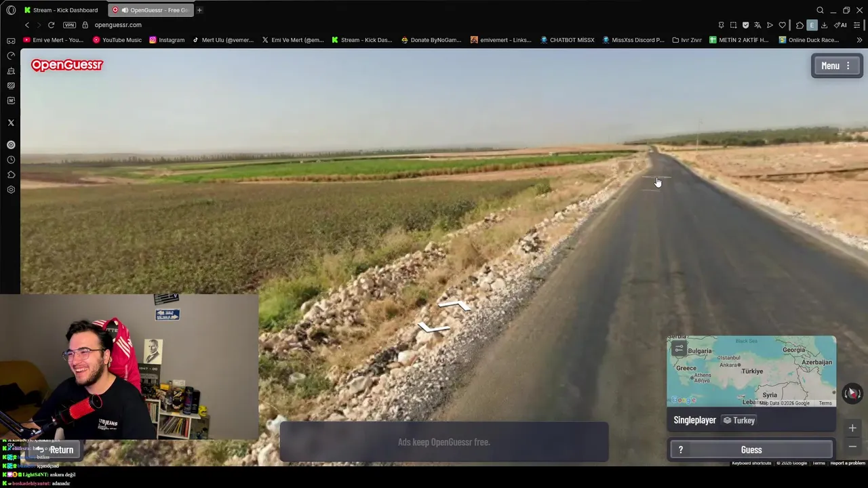Open METİN 2 AKTİF H... bookmark
The width and height of the screenshot is (868, 488).
tap(739, 40)
